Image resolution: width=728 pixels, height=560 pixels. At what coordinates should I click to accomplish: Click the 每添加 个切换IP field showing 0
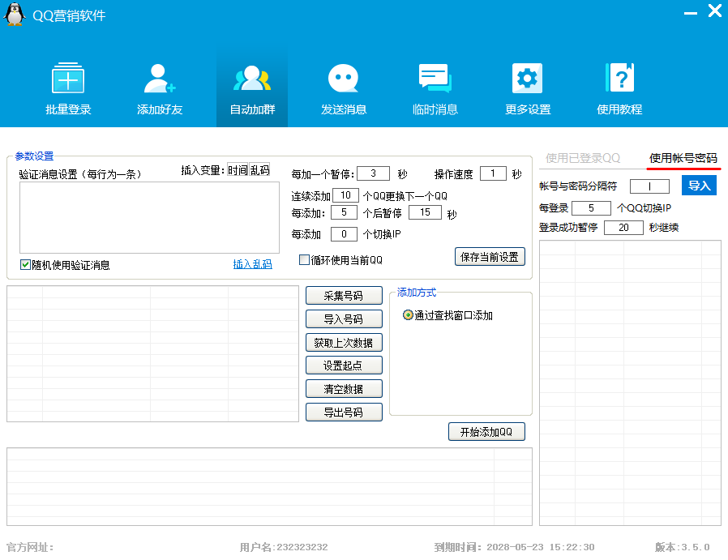[344, 234]
